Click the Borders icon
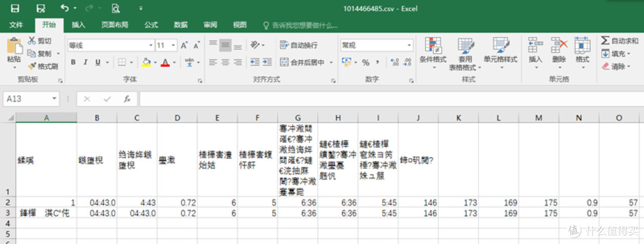The width and height of the screenshot is (644, 244). tap(122, 62)
